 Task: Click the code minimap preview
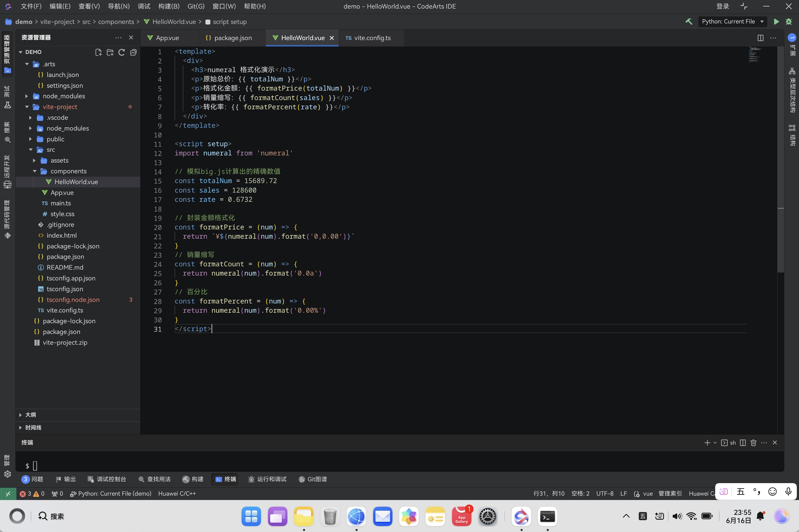(x=755, y=55)
